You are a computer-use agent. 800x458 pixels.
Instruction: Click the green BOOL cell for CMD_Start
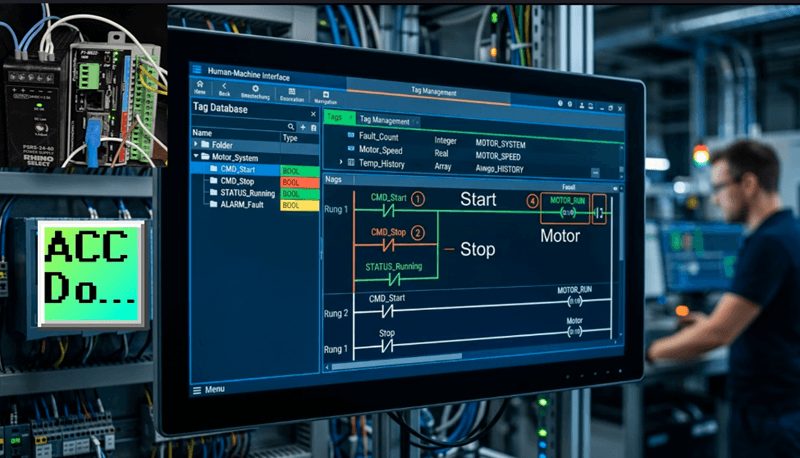(299, 171)
